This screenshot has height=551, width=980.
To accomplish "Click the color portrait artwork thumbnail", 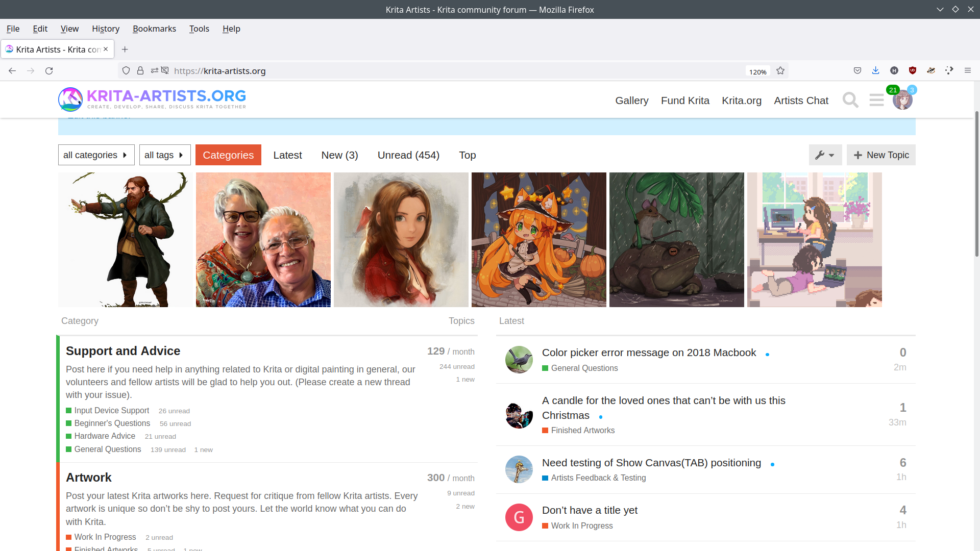I will (x=401, y=239).
